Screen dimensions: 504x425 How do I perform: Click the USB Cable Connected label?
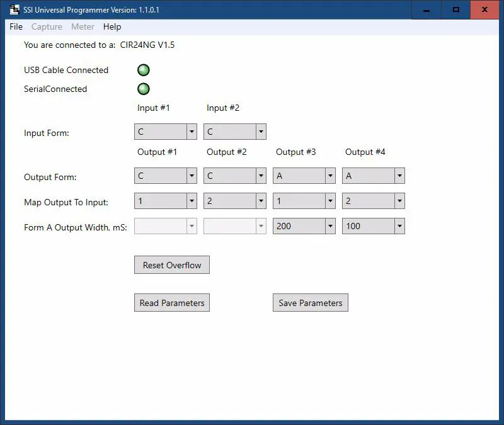[66, 70]
